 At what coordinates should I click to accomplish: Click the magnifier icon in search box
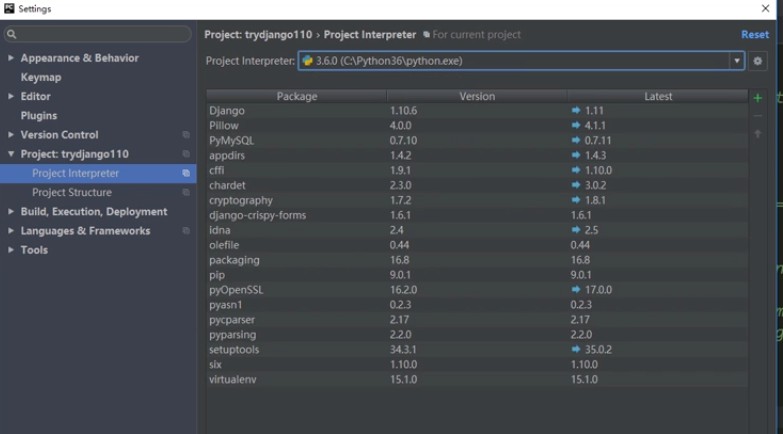pos(12,35)
